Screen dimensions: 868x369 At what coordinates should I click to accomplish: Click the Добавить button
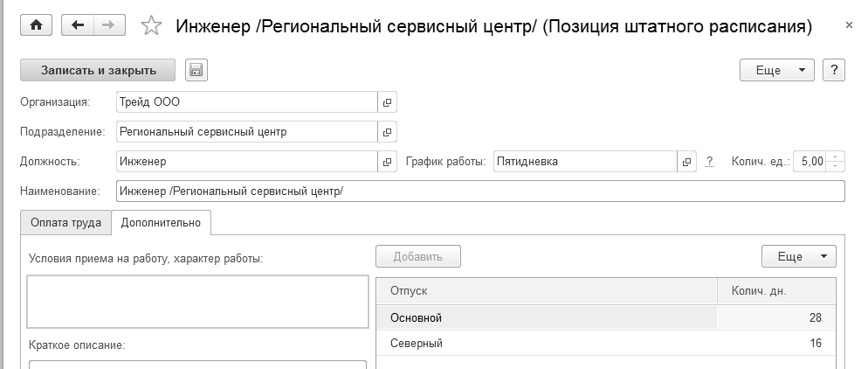pyautogui.click(x=418, y=256)
